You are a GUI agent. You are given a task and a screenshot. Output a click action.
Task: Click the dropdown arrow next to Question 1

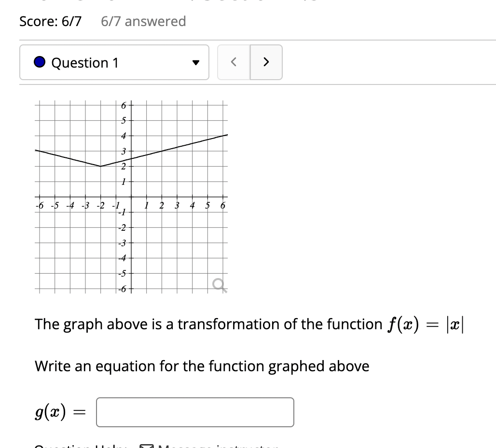(195, 62)
